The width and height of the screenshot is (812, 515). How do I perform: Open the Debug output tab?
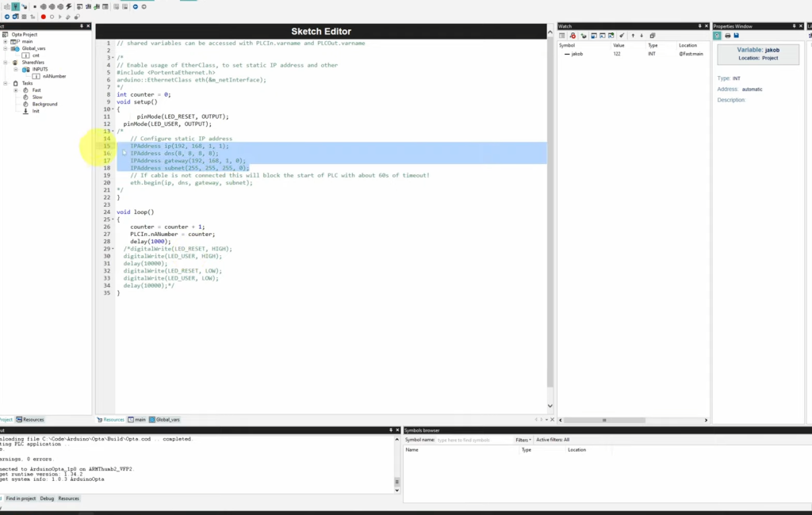(x=47, y=498)
